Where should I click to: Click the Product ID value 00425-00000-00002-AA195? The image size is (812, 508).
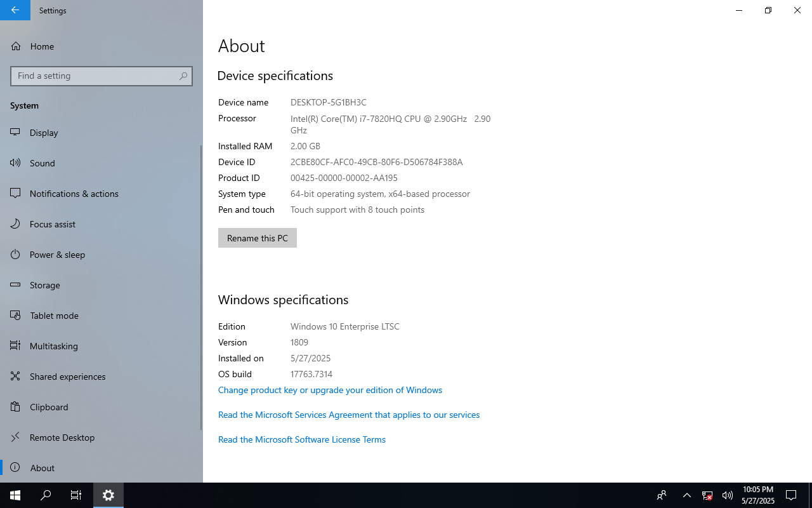click(344, 178)
